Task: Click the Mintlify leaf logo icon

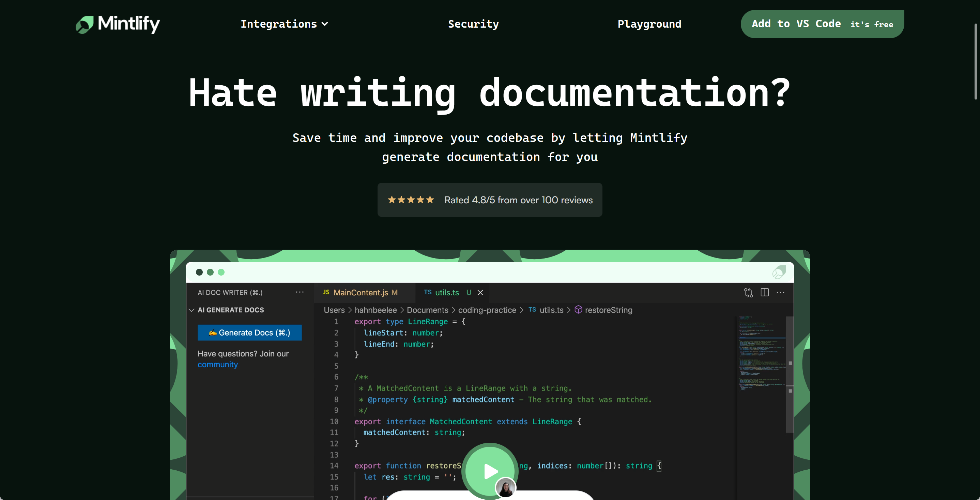Action: point(85,24)
